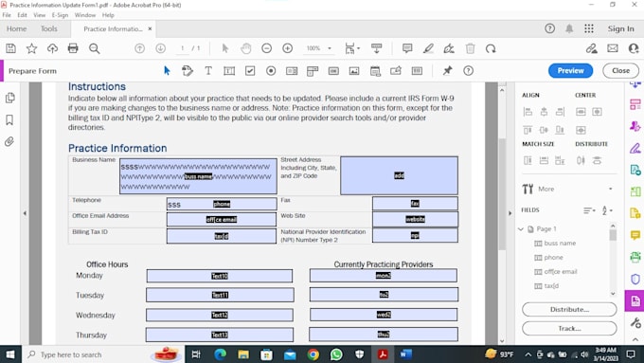Click the blue Preview button
This screenshot has width=644, height=363.
570,71
